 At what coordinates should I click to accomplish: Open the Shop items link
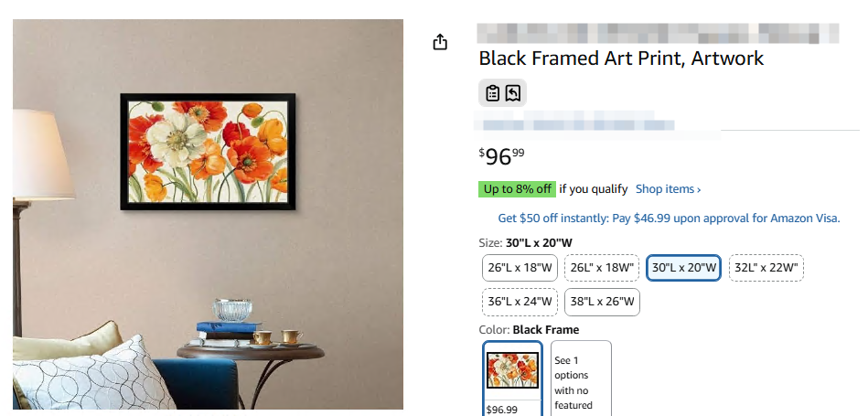click(669, 189)
